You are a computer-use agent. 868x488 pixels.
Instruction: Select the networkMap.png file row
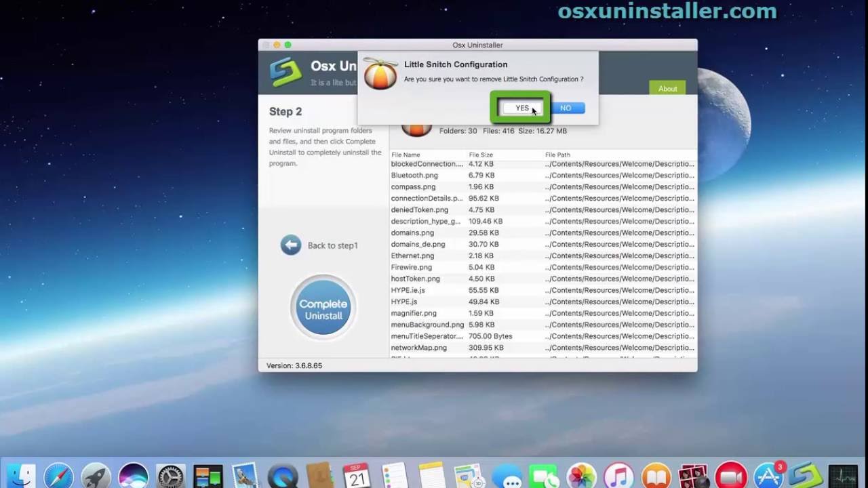click(543, 348)
